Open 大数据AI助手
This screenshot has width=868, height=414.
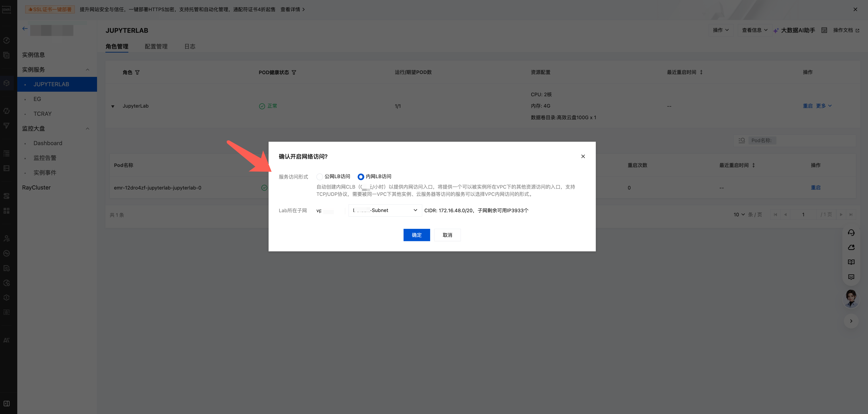pos(798,30)
